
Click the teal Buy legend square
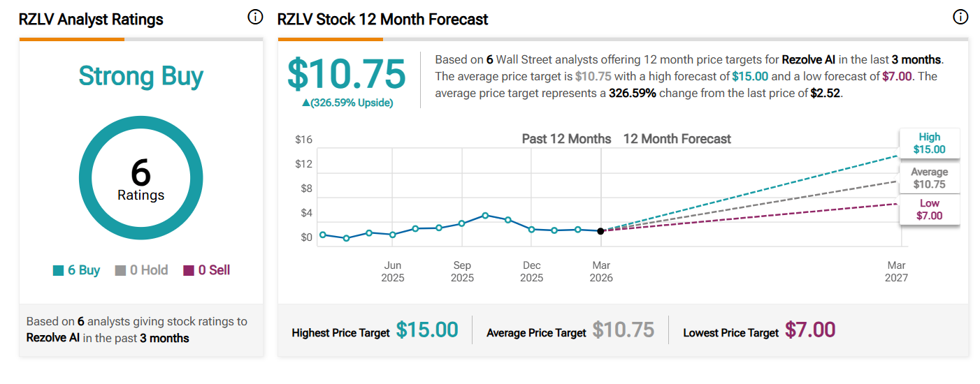click(58, 271)
